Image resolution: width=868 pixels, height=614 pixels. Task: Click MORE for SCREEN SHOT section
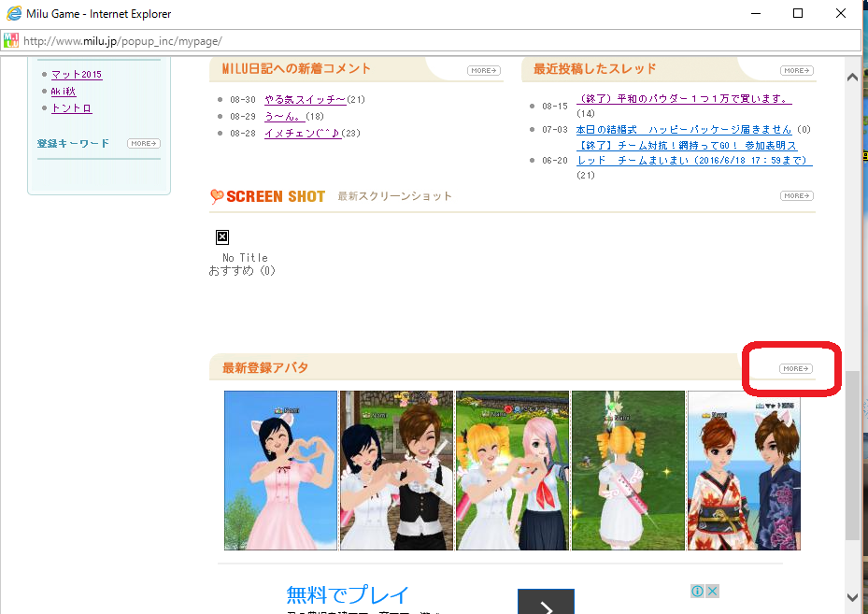(x=797, y=195)
